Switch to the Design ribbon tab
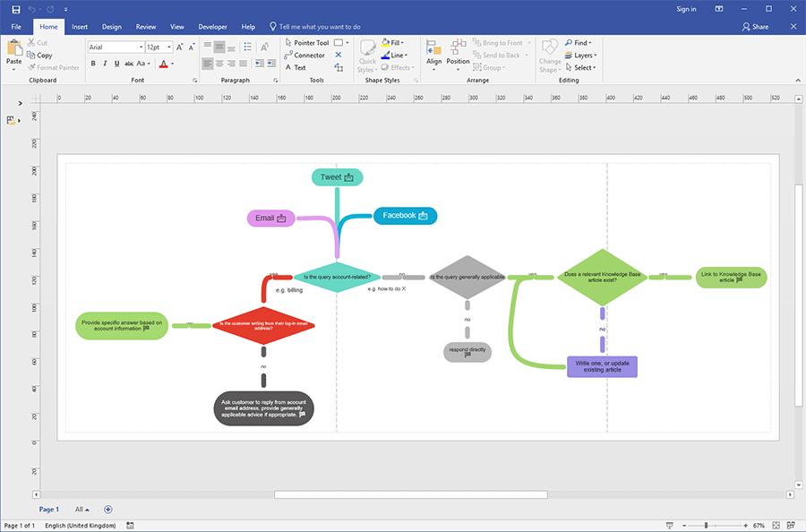806x532 pixels. (112, 27)
